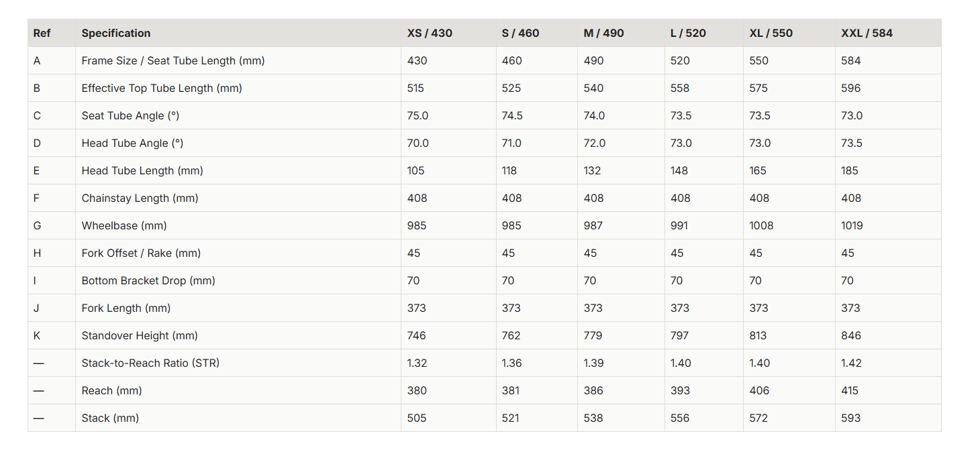Select the Head Tube Angle (°) label
This screenshot has height=456, width=980.
click(132, 143)
